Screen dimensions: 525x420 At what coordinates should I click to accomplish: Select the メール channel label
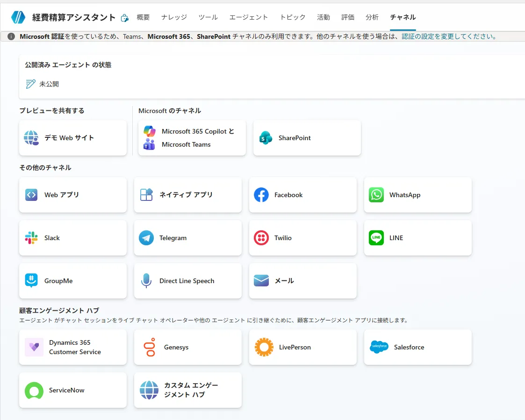pos(284,281)
